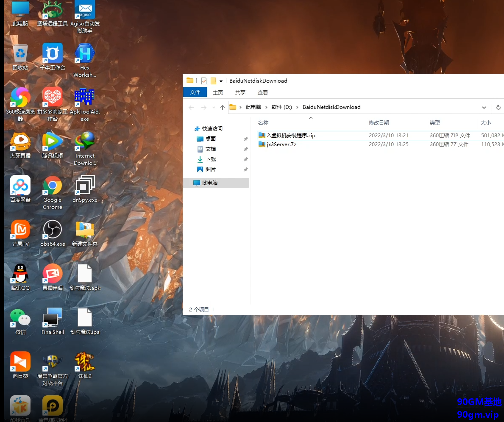Sort by 名称 column header
This screenshot has width=504, height=422.
click(x=263, y=123)
